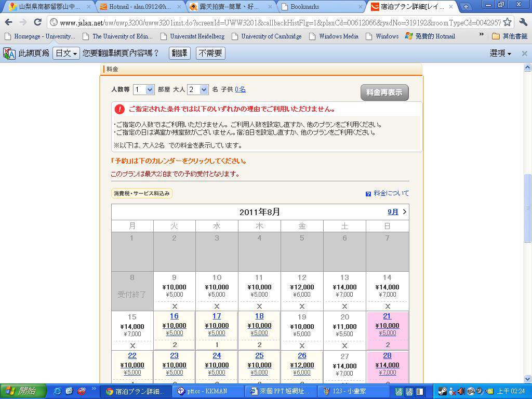Click the 料金について help icon
Image resolution: width=532 pixels, height=399 pixels.
pos(368,194)
